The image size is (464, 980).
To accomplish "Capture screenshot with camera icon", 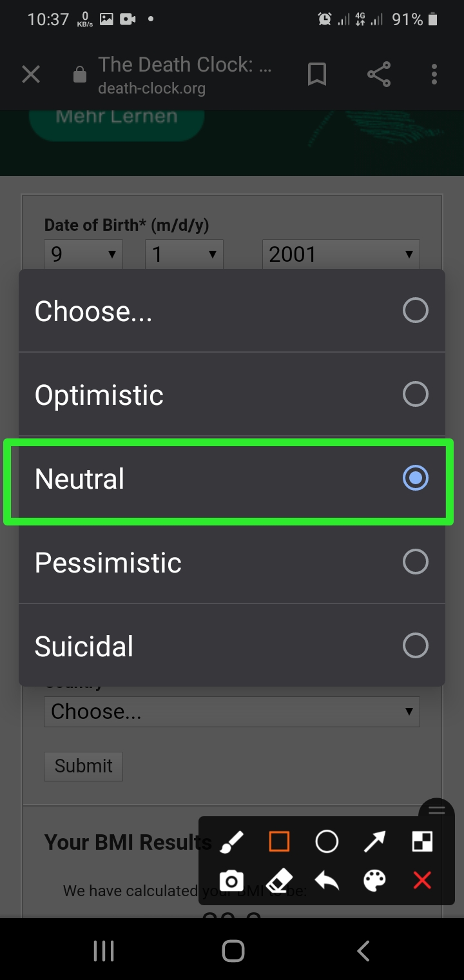I will click(232, 881).
